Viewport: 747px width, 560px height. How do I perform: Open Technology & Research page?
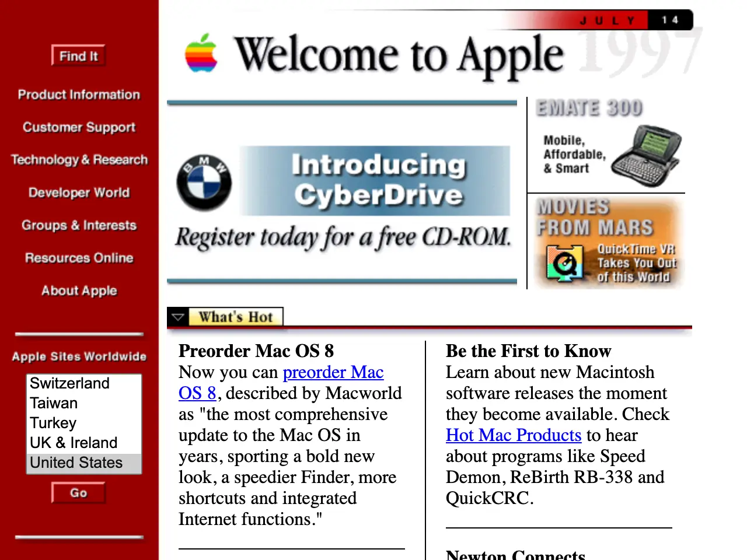[x=79, y=160]
